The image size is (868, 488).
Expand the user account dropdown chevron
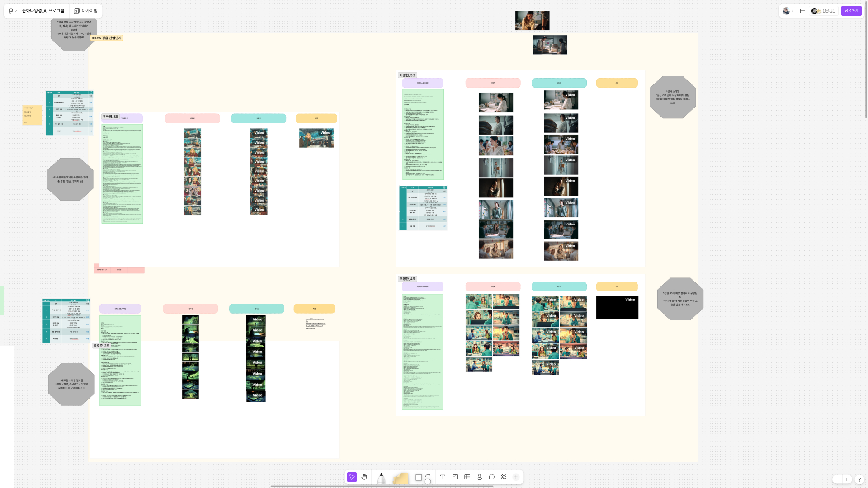click(x=793, y=11)
